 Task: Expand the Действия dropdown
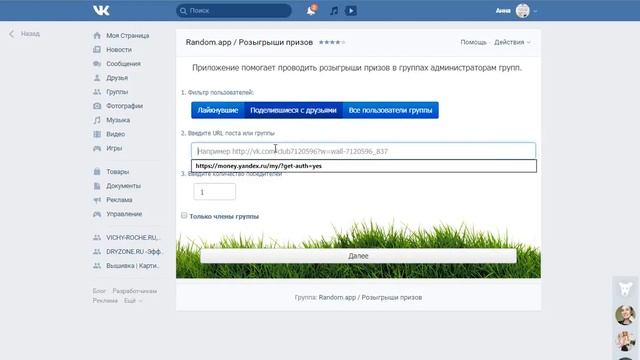pyautogui.click(x=512, y=42)
